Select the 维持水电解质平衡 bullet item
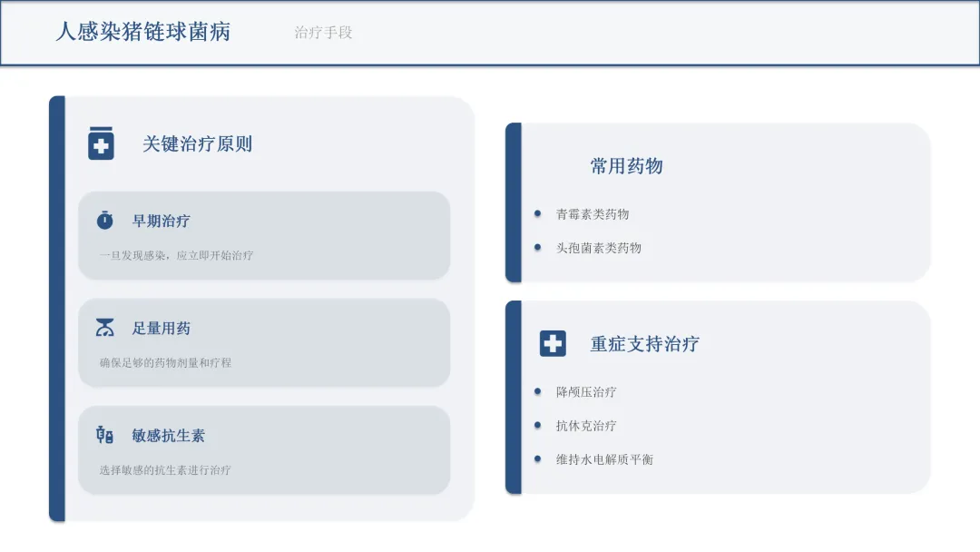 [x=604, y=459]
